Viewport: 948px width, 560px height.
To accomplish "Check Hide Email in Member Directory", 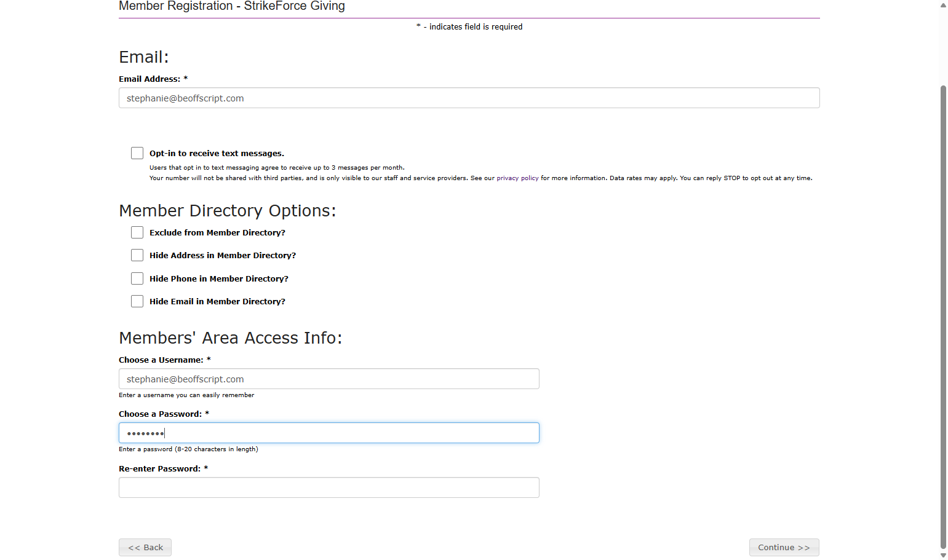I will coord(137,301).
